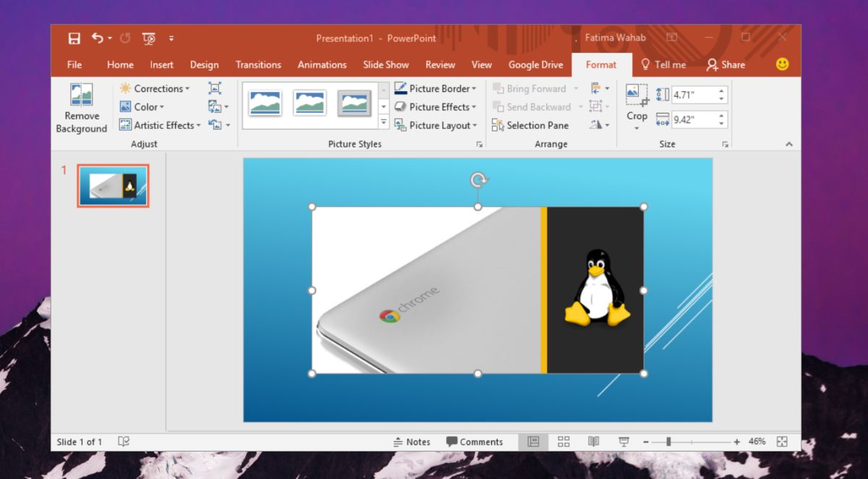Fit slide to current window icon
The image size is (868, 479).
click(x=781, y=441)
